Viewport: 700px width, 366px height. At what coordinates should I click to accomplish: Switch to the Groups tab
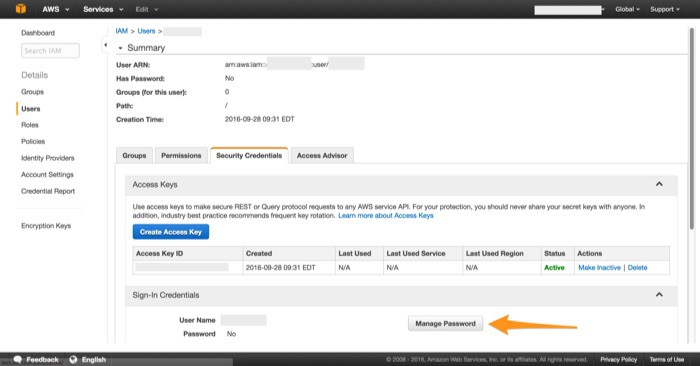coord(134,155)
